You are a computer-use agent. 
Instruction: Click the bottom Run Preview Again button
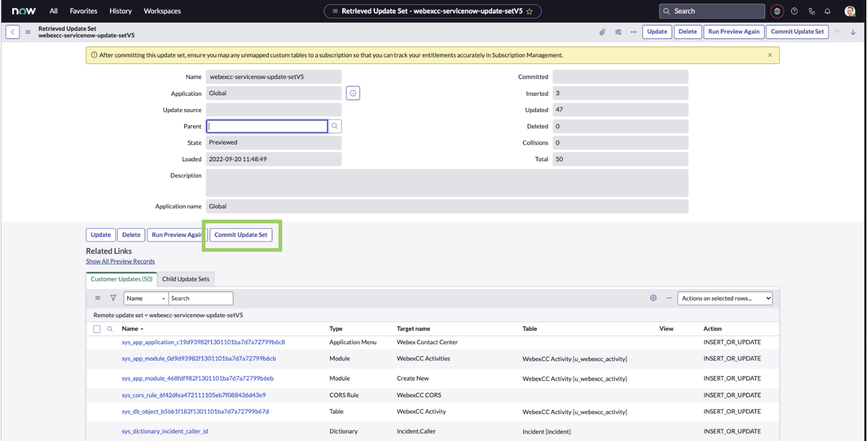(177, 235)
